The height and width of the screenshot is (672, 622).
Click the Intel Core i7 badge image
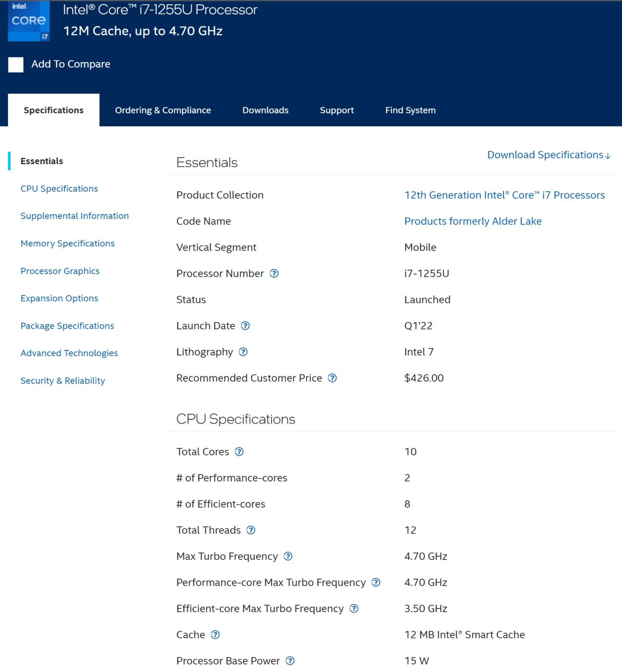pyautogui.click(x=29, y=21)
